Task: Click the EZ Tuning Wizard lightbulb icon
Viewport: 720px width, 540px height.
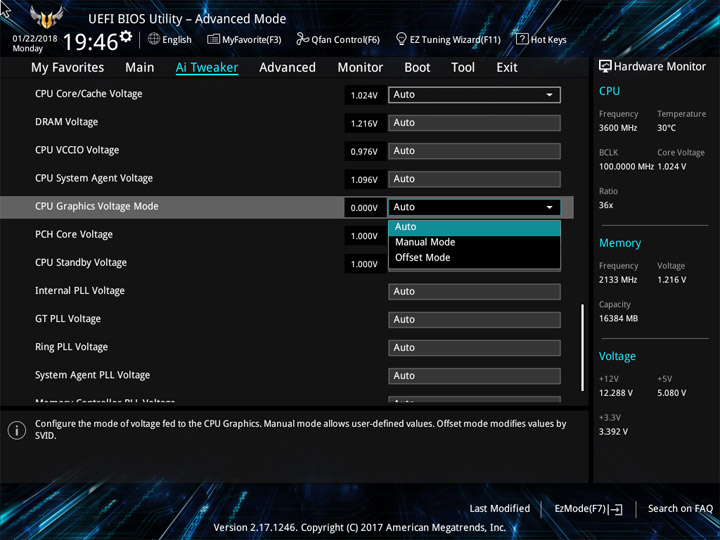Action: 401,39
